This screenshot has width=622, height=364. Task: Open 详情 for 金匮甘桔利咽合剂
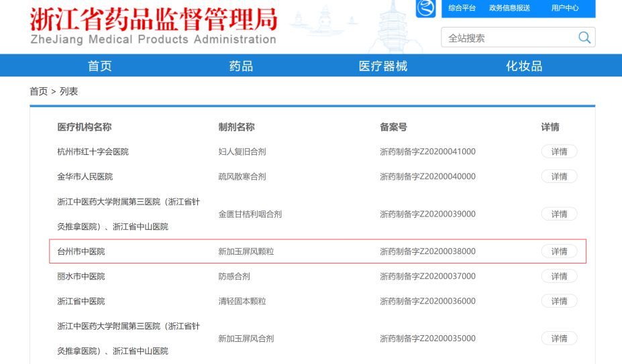(559, 214)
